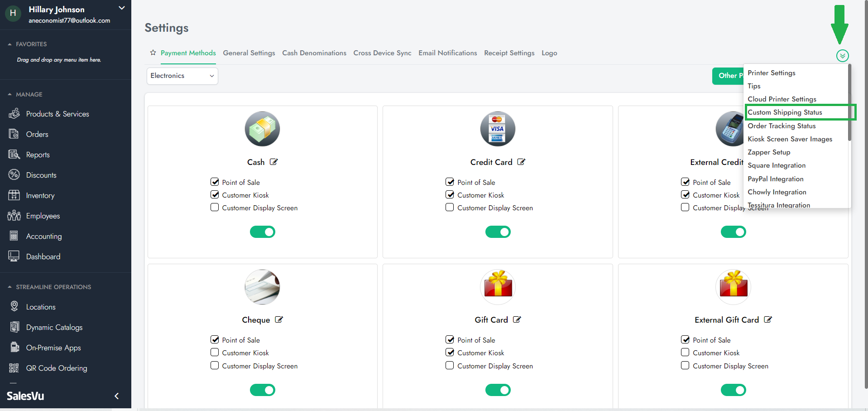Click the edit icon next to Cash
The image size is (868, 411).
[273, 162]
